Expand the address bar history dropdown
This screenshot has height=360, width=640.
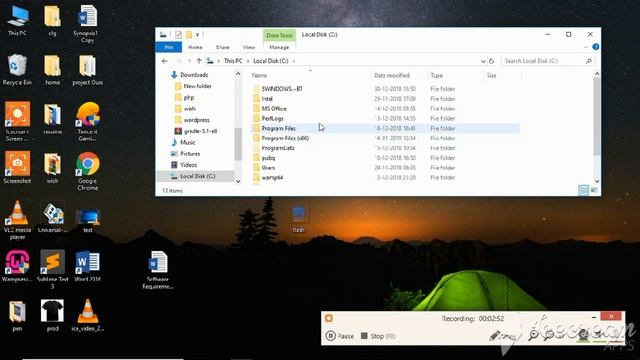pos(483,61)
